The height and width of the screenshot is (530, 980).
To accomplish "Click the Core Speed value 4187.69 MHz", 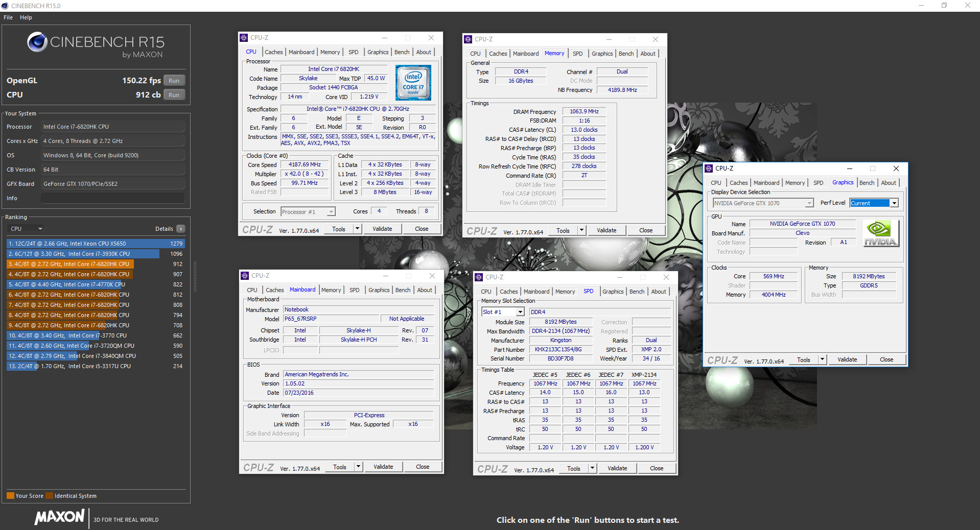I will tap(305, 165).
